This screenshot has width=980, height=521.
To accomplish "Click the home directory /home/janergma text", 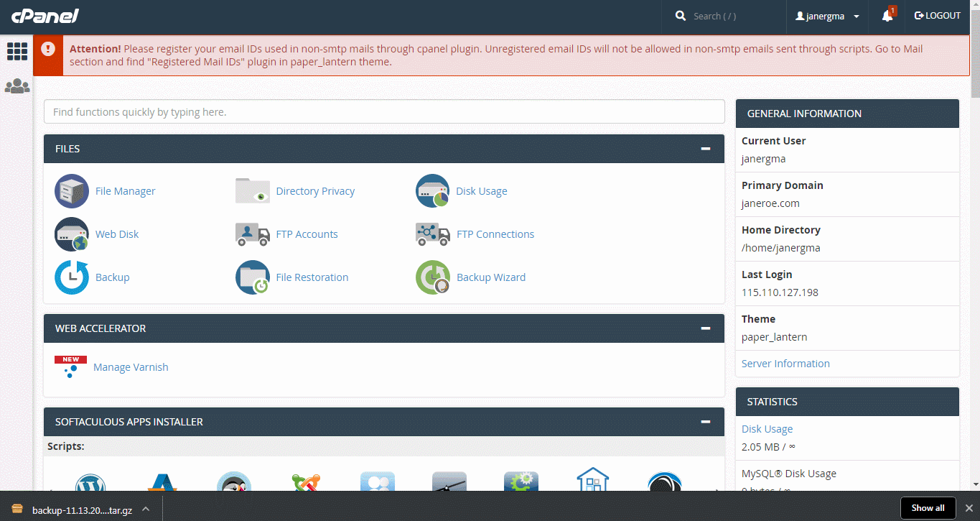I will (781, 248).
